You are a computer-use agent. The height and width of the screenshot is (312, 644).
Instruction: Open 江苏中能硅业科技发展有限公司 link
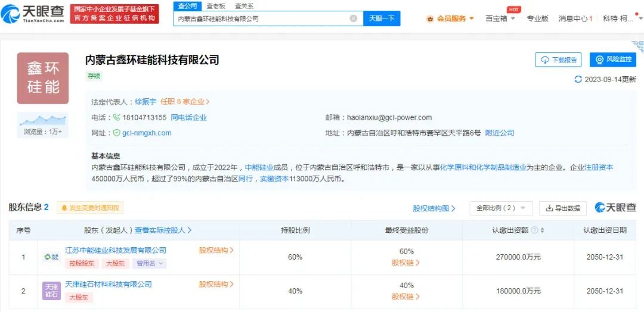tap(116, 251)
